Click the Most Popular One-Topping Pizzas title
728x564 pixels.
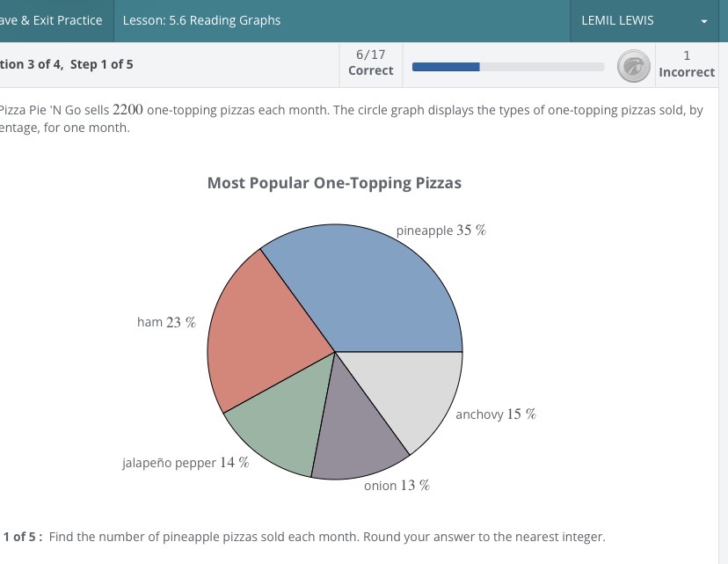tap(334, 183)
